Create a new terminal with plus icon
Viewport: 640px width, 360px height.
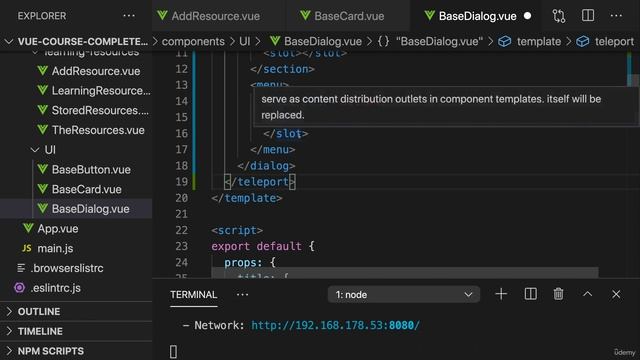(x=501, y=294)
